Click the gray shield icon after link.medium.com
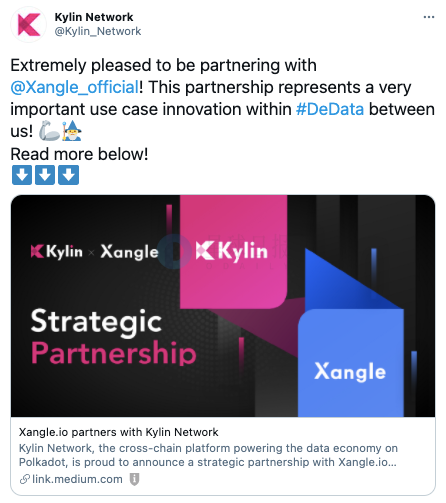 click(x=134, y=479)
